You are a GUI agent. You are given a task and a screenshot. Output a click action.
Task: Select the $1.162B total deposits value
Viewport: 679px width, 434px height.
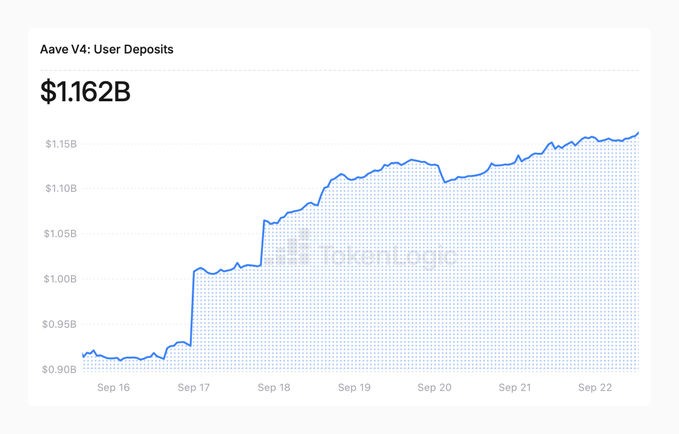coord(85,92)
